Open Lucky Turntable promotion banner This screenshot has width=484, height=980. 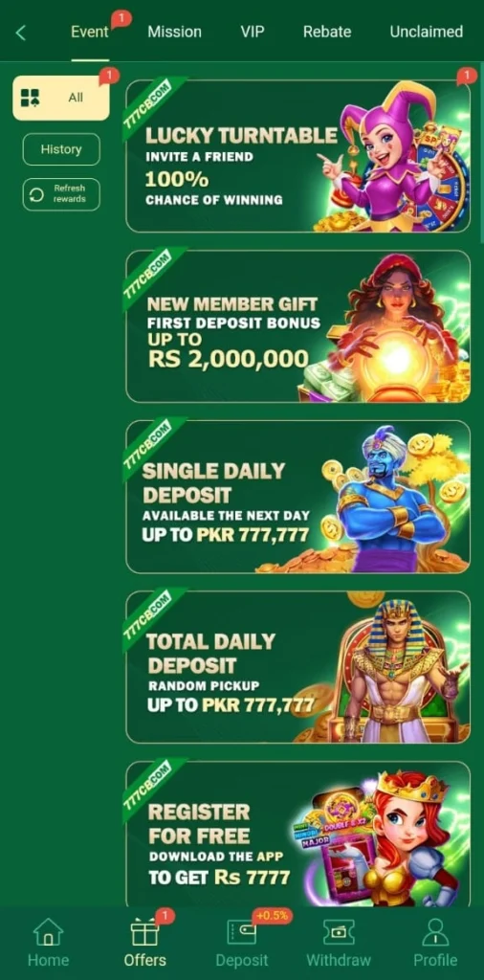(x=297, y=156)
